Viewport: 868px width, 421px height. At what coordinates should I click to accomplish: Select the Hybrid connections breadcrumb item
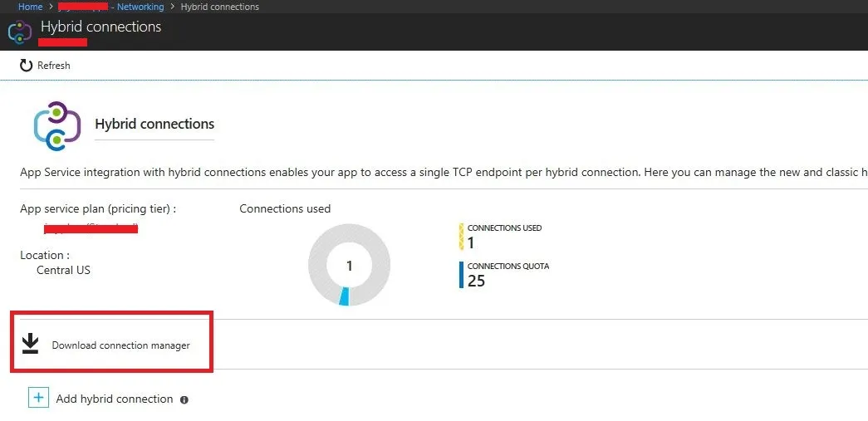coord(219,7)
